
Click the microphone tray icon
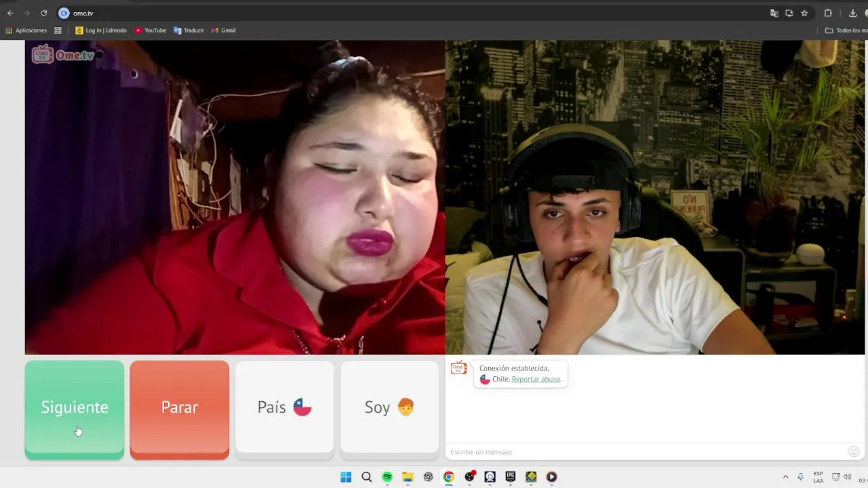[801, 477]
